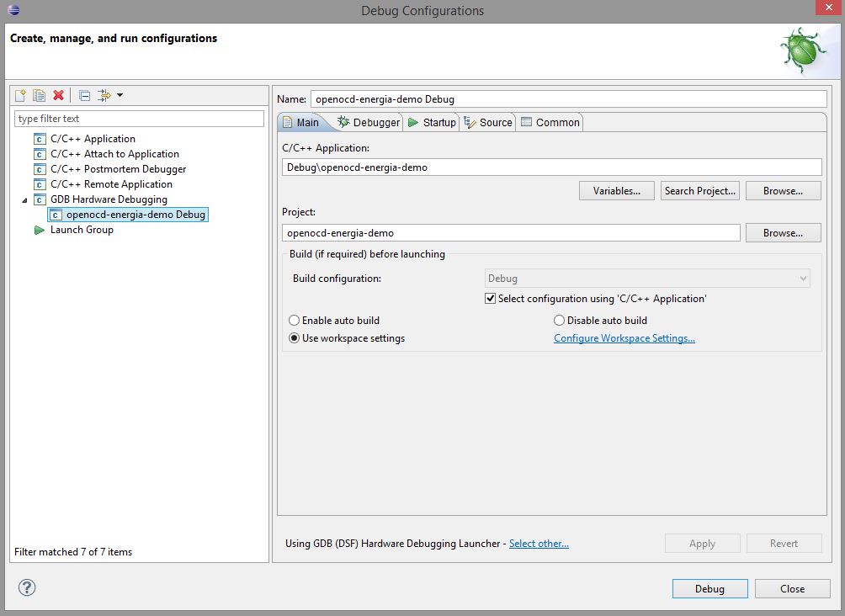This screenshot has width=845, height=616.
Task: Click the Variables... button
Action: tap(617, 191)
